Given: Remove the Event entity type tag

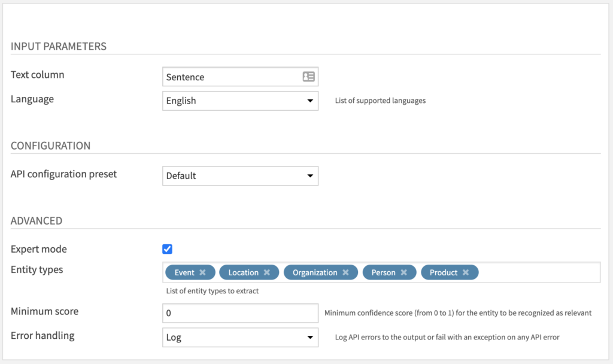Looking at the screenshot, I should 202,272.
